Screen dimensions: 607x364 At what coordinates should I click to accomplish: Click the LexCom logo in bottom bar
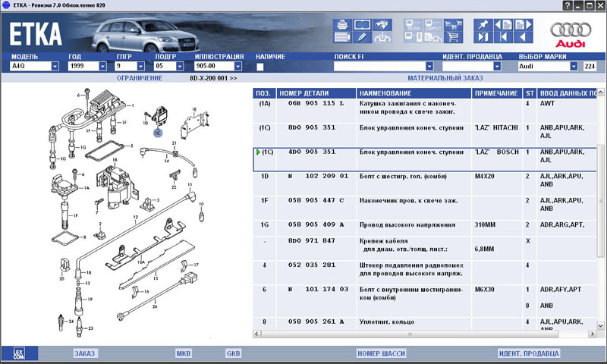pos(19,353)
